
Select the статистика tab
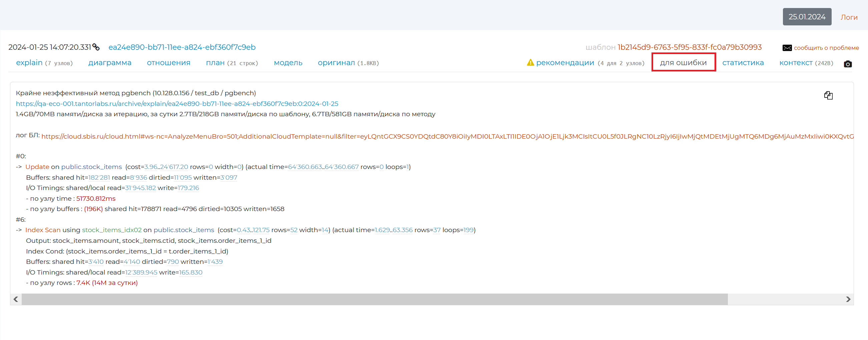pyautogui.click(x=743, y=63)
